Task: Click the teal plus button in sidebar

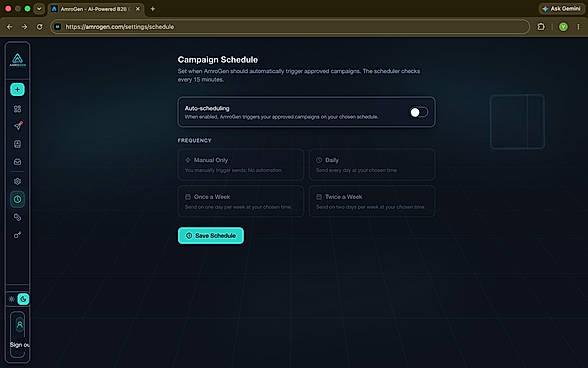Action: tap(17, 90)
